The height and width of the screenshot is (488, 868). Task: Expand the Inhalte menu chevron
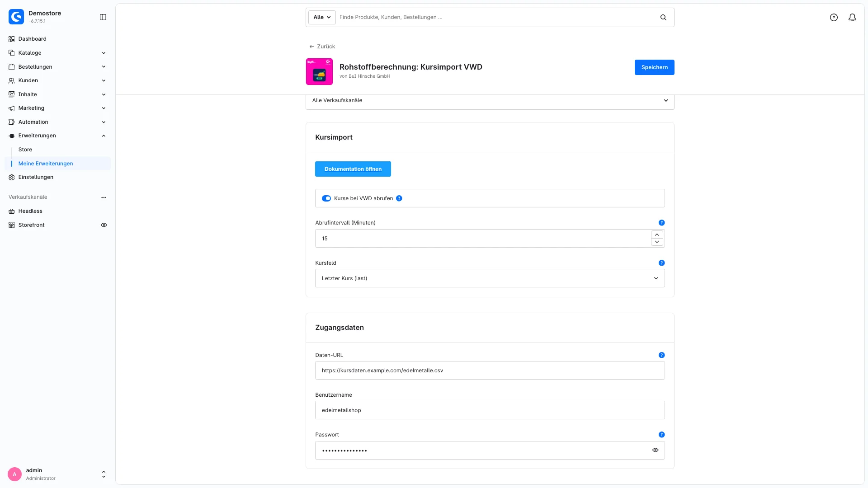point(104,94)
